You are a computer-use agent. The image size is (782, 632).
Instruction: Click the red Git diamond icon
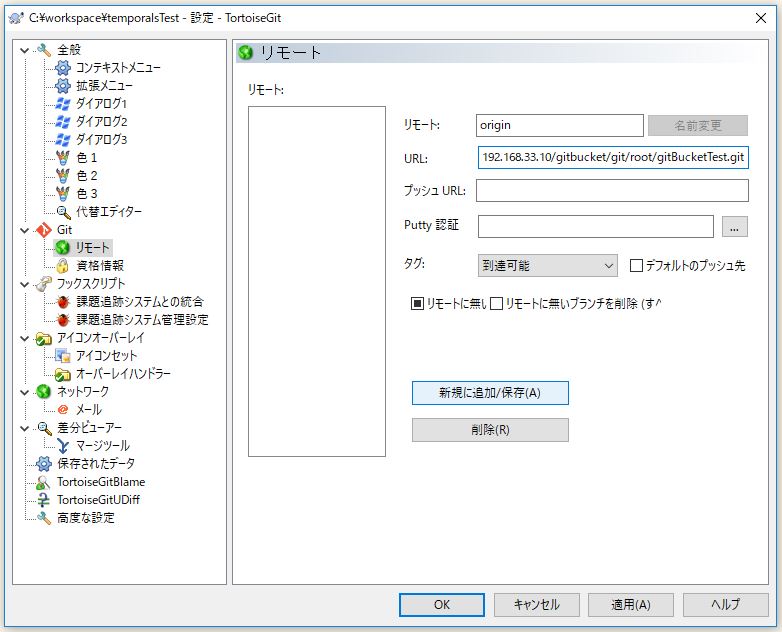coord(44,230)
